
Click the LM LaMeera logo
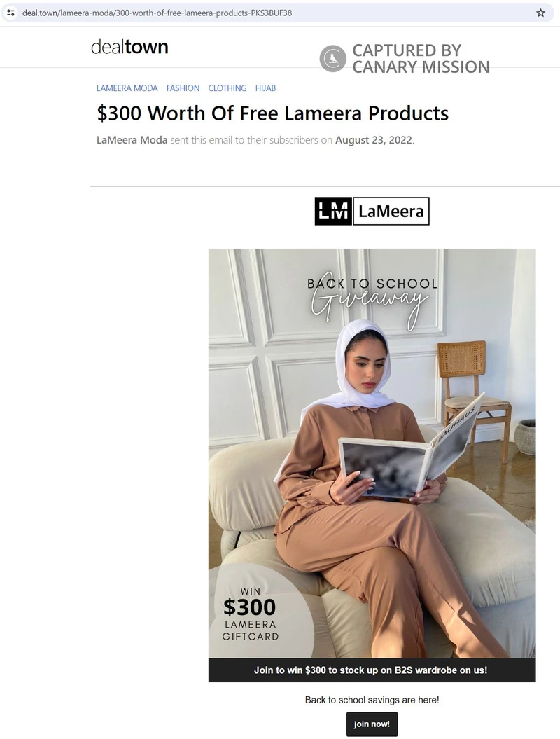pos(372,211)
